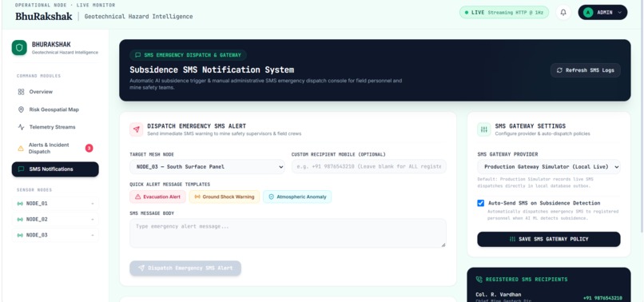The height and width of the screenshot is (302, 644).
Task: Click the Registered SMS Recipients phone icon
Action: coord(479,280)
